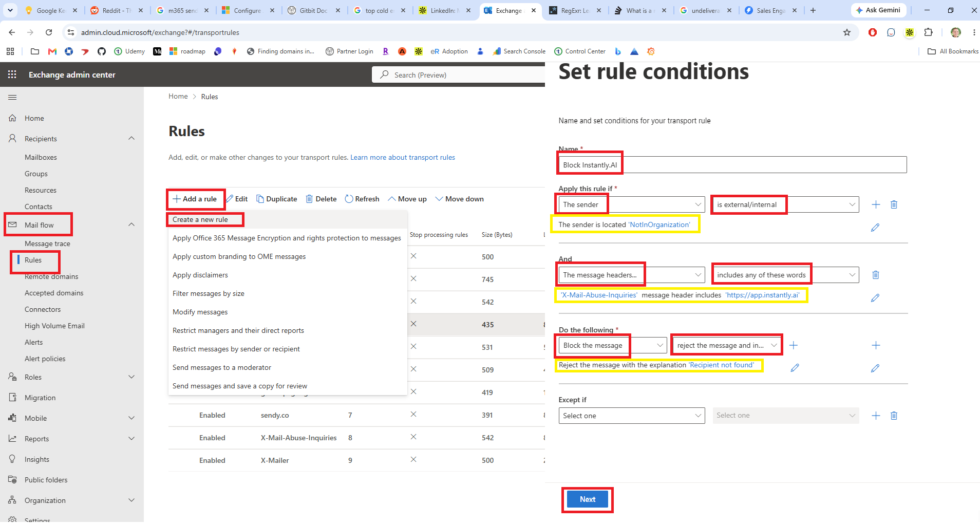
Task: Add a condition using the plus icon beside the sender row
Action: coord(876,204)
